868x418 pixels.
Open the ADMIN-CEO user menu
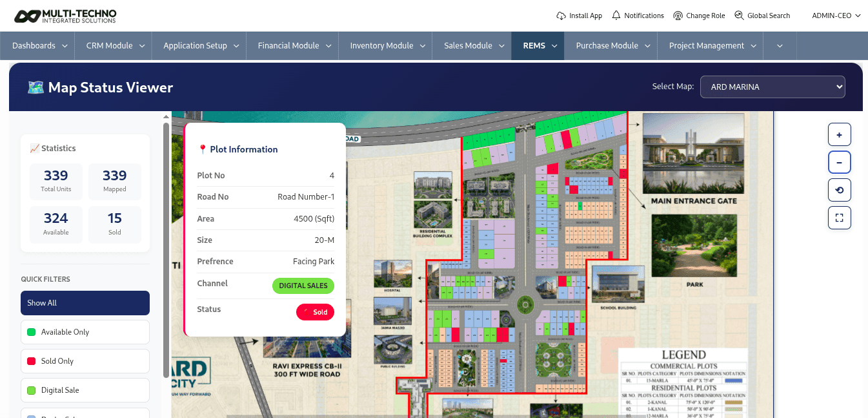point(836,16)
